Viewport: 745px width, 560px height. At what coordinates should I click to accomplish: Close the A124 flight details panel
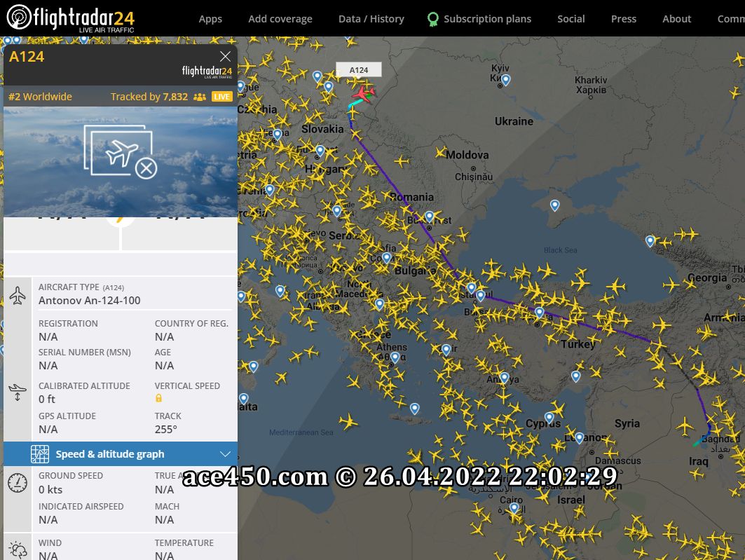[x=225, y=57]
